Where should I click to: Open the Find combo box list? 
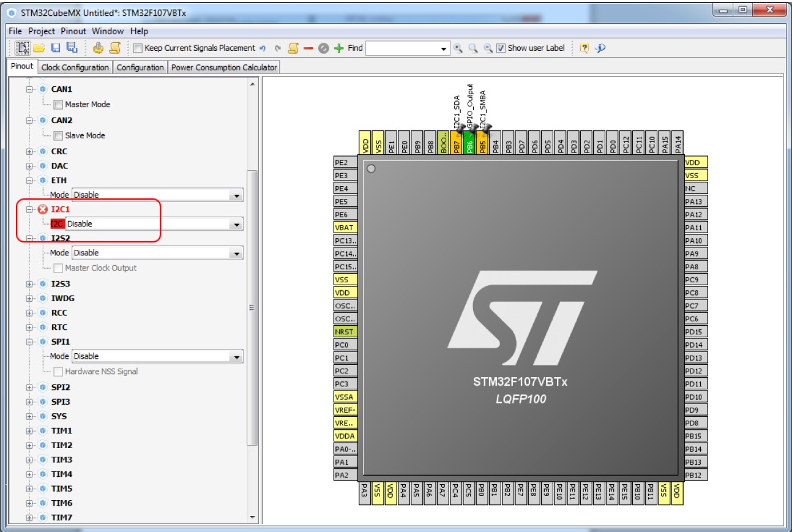445,48
